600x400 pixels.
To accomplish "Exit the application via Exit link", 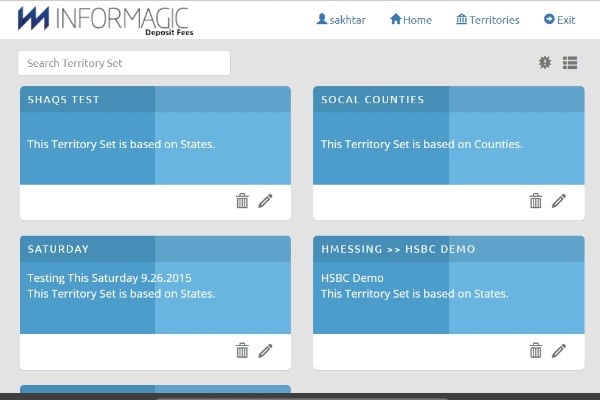I will [559, 20].
